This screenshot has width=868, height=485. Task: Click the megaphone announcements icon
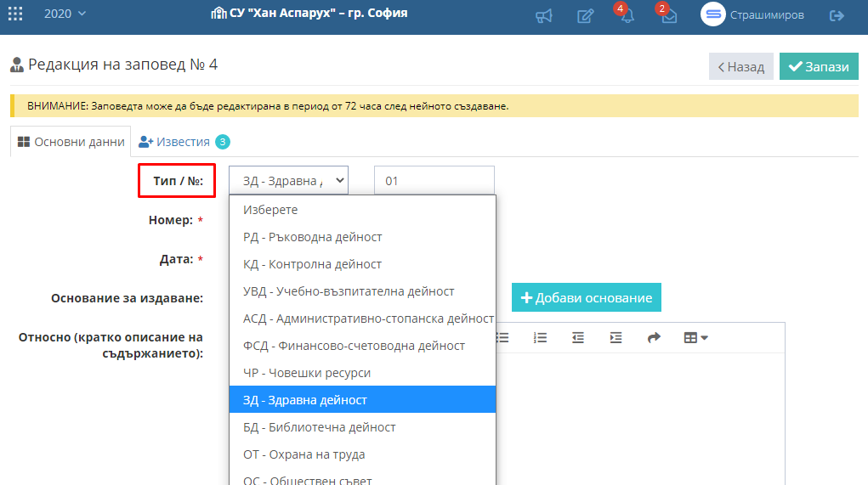543,15
